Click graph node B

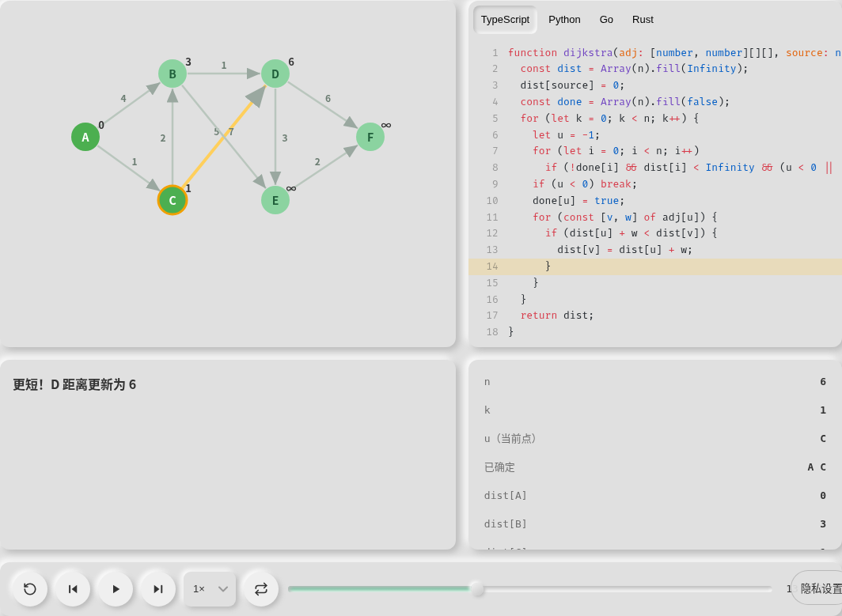click(173, 74)
